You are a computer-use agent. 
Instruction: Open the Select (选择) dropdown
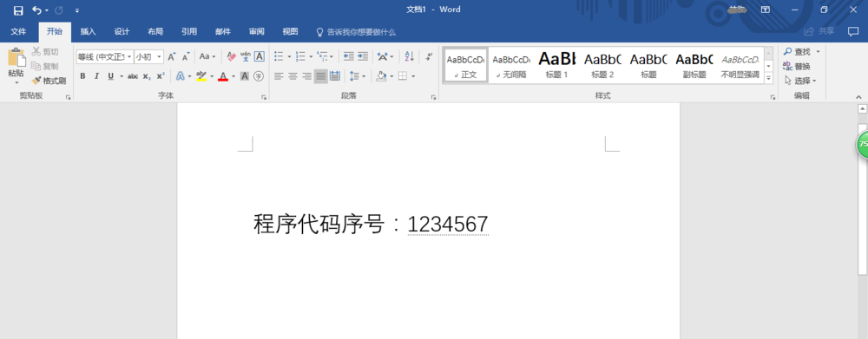pos(800,81)
